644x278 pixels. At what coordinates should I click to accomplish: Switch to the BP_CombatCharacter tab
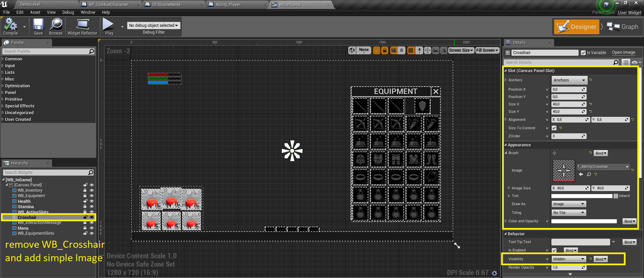(108, 4)
